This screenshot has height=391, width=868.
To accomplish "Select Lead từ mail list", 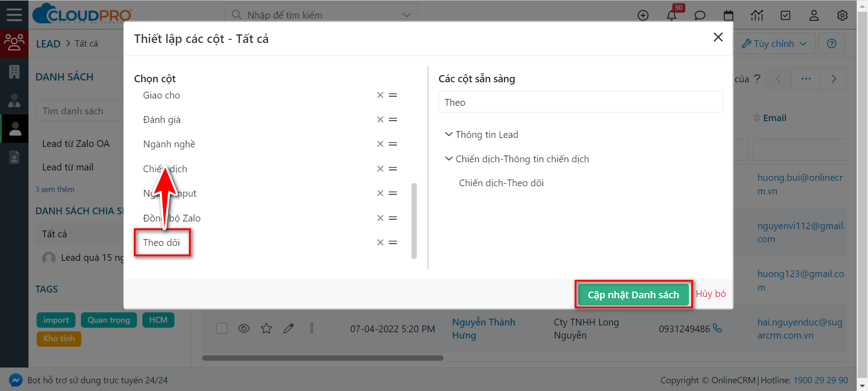I will coord(68,167).
